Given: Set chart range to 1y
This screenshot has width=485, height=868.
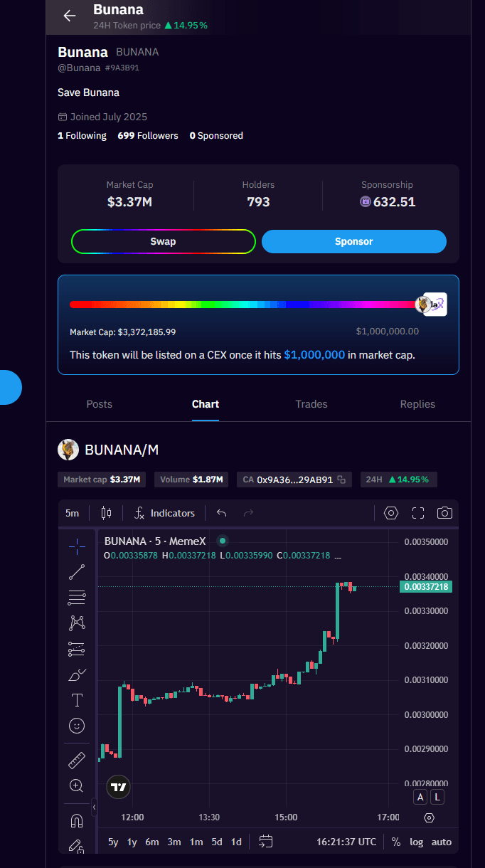Looking at the screenshot, I should pos(132,842).
